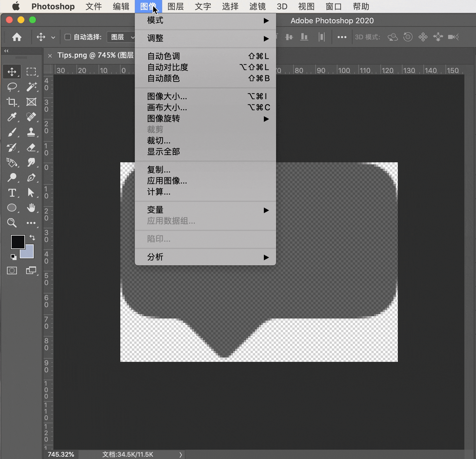
Task: Select the Rectangular Marquee tool
Action: click(31, 72)
